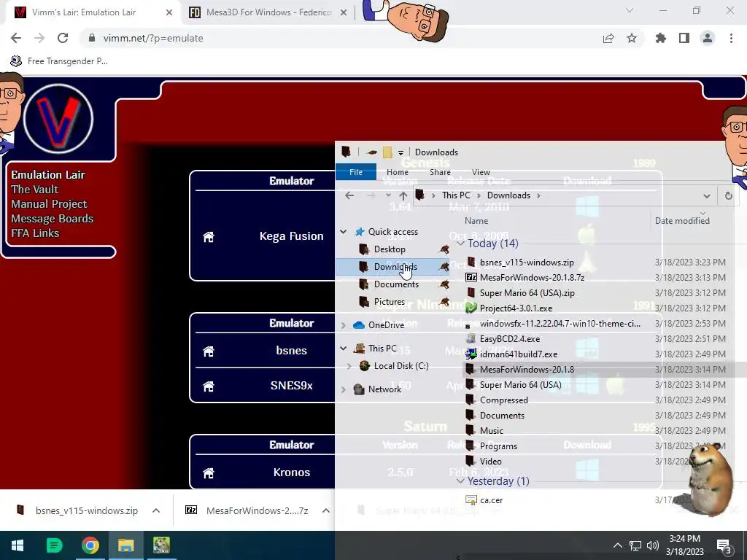Sort by the Name column header
Viewport: 747px width, 560px height.
(x=476, y=221)
